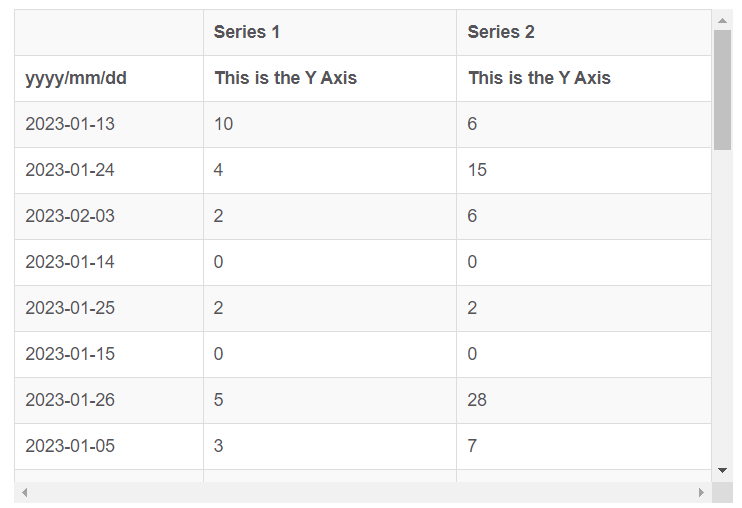742x508 pixels.
Task: Click the horizontal scrollbar left arrow
Action: point(25,492)
